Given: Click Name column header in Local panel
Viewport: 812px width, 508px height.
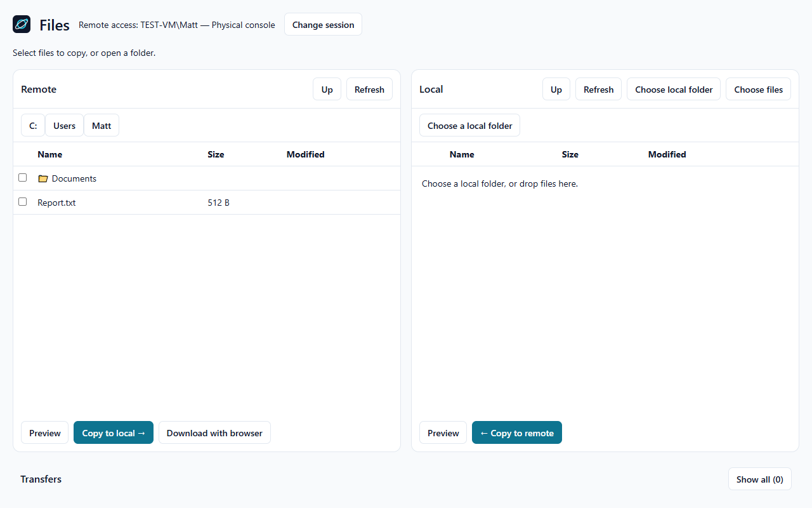Looking at the screenshot, I should [462, 154].
